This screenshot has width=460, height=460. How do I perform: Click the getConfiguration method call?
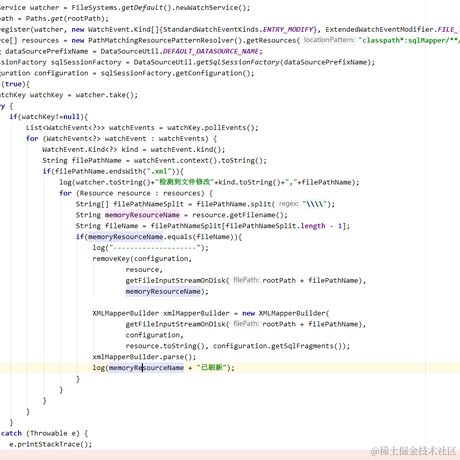pos(209,73)
